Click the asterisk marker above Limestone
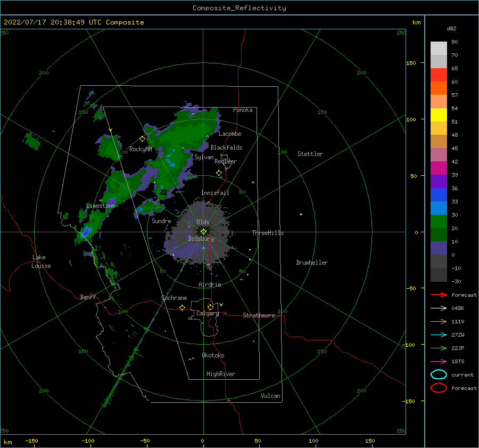The image size is (479, 448). 101,201
